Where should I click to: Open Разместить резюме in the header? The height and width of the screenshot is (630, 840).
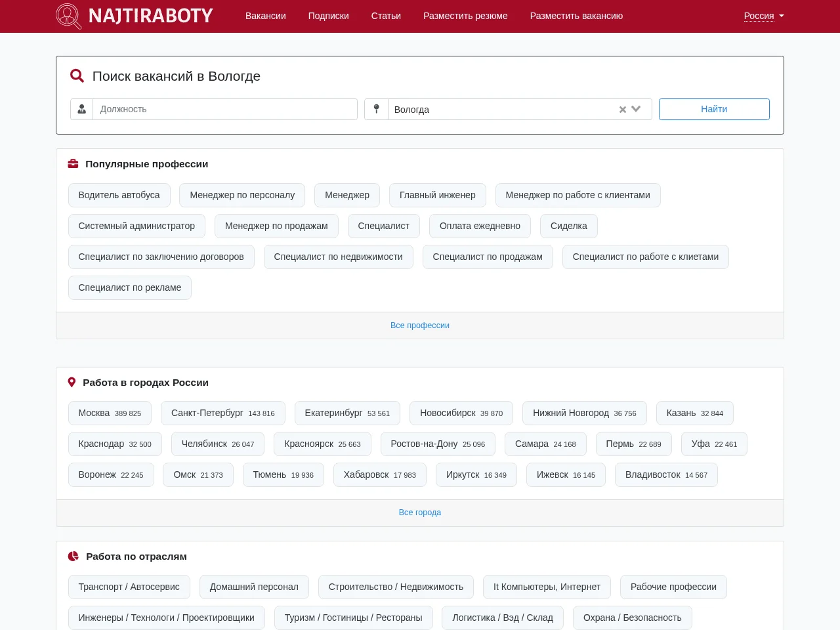pos(465,16)
